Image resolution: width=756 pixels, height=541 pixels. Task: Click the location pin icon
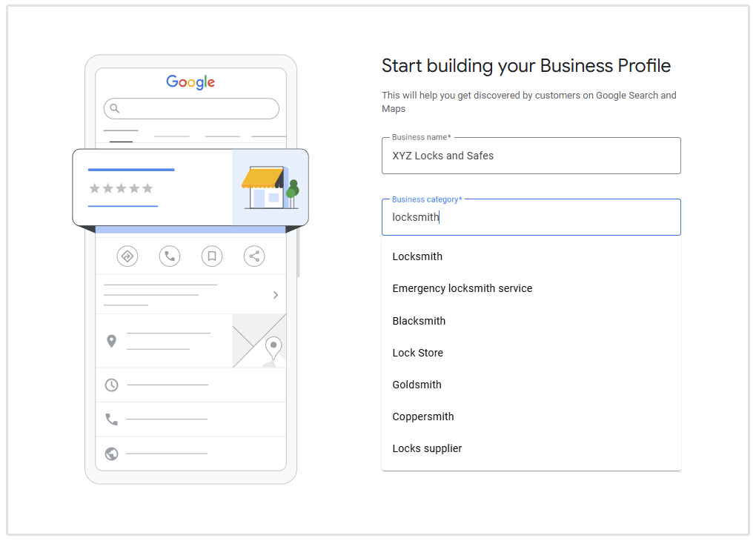click(x=112, y=341)
